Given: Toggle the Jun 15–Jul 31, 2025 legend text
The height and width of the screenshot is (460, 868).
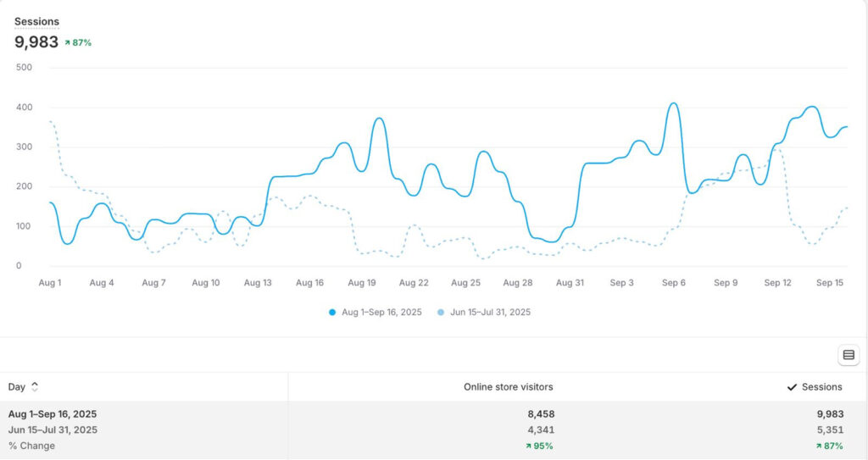Looking at the screenshot, I should 490,313.
